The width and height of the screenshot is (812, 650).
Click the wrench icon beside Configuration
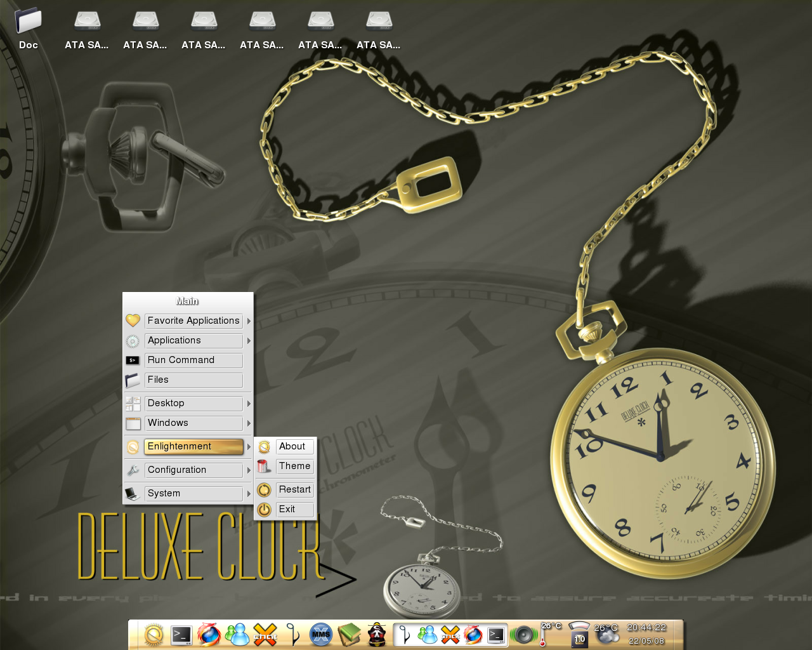[x=133, y=470]
